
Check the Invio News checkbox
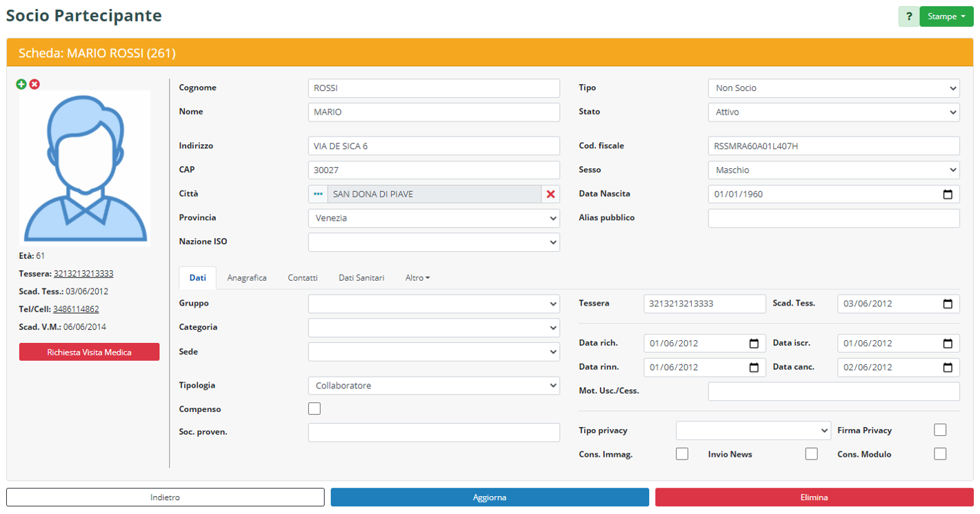pos(812,454)
